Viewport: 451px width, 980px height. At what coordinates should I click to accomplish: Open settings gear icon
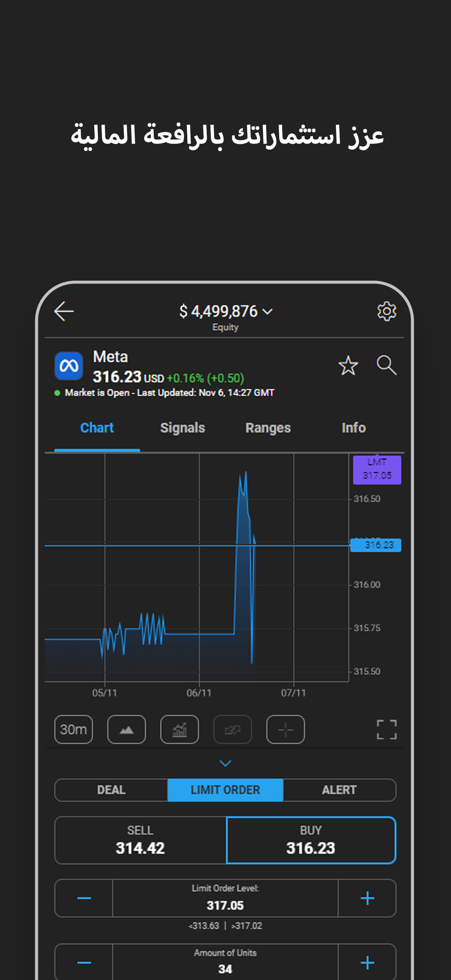[x=386, y=311]
